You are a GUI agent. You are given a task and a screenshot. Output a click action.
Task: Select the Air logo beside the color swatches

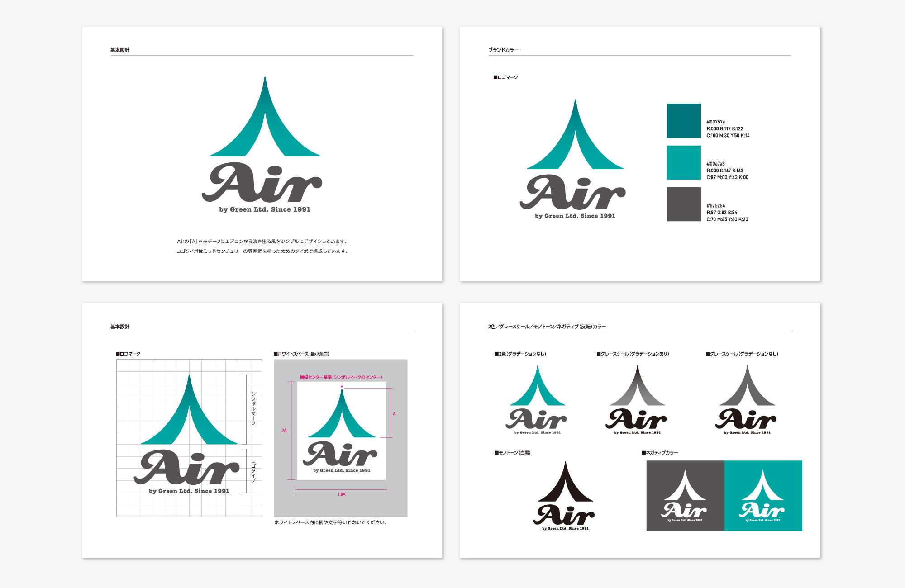click(573, 159)
